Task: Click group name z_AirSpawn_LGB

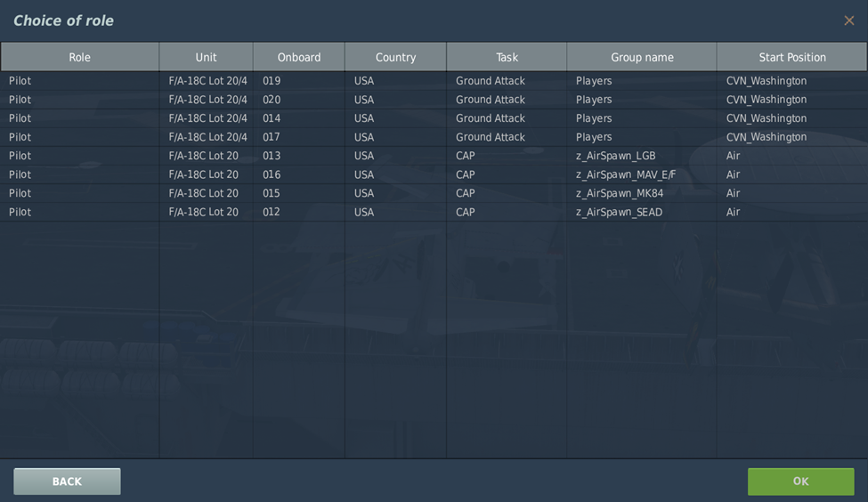Action: (615, 156)
